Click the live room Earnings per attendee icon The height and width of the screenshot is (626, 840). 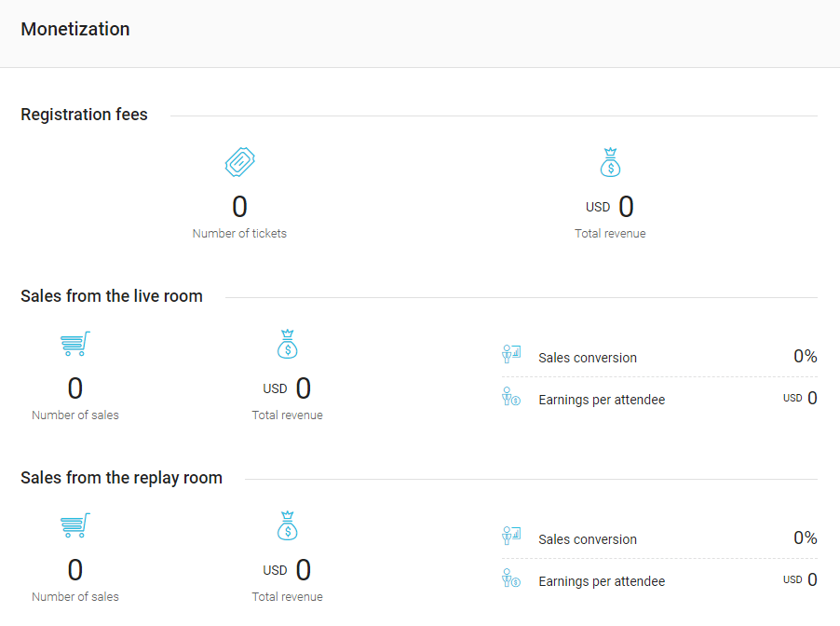click(511, 397)
